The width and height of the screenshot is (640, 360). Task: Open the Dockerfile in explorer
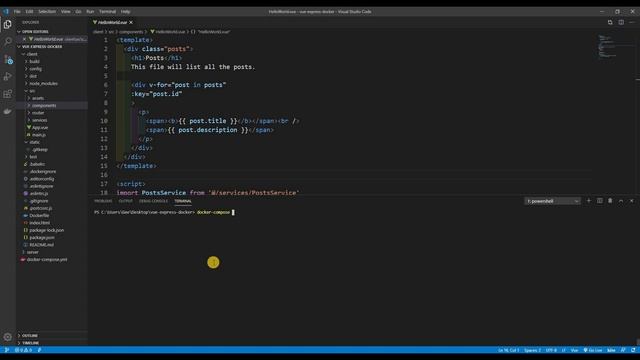point(39,216)
